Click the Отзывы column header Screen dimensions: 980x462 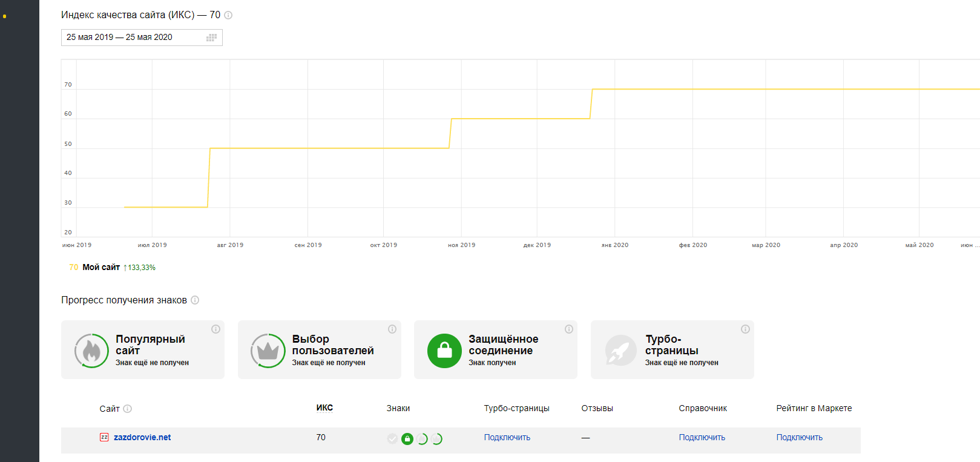pyautogui.click(x=597, y=408)
